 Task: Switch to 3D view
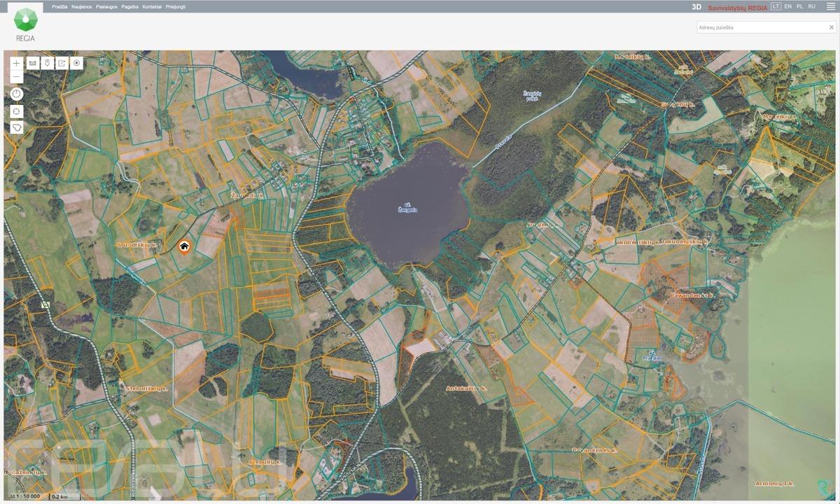click(696, 6)
